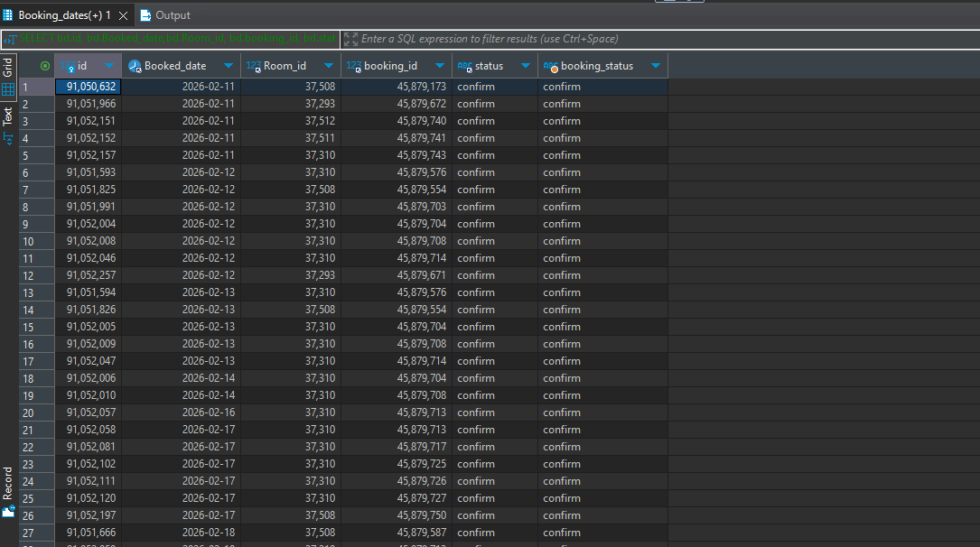Click the status ABC type icon
This screenshot has width=980, height=547.
[x=465, y=66]
